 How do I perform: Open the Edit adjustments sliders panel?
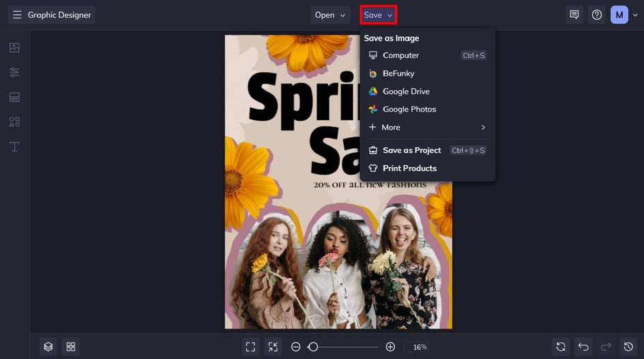coord(14,72)
